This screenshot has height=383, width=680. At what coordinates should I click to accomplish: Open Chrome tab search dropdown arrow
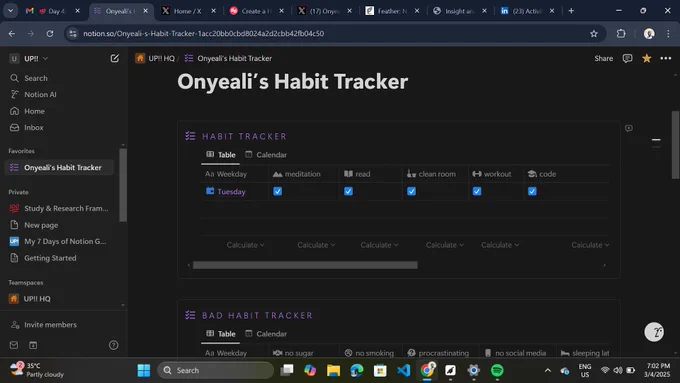[10, 11]
